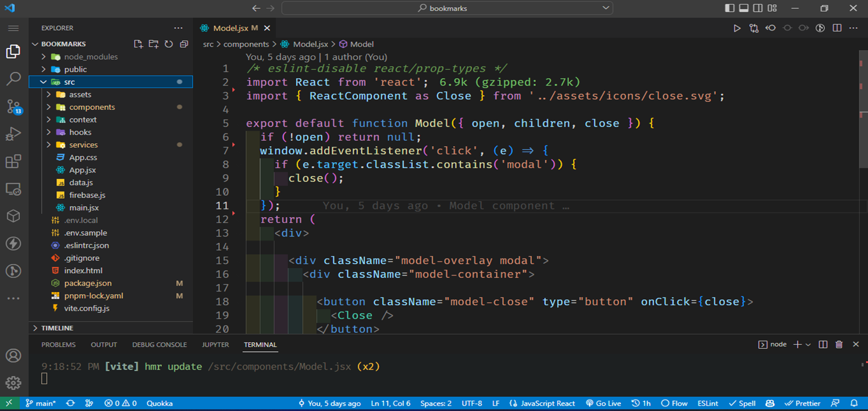Expand the TIMELINE section
The height and width of the screenshot is (411, 868).
[x=111, y=328]
